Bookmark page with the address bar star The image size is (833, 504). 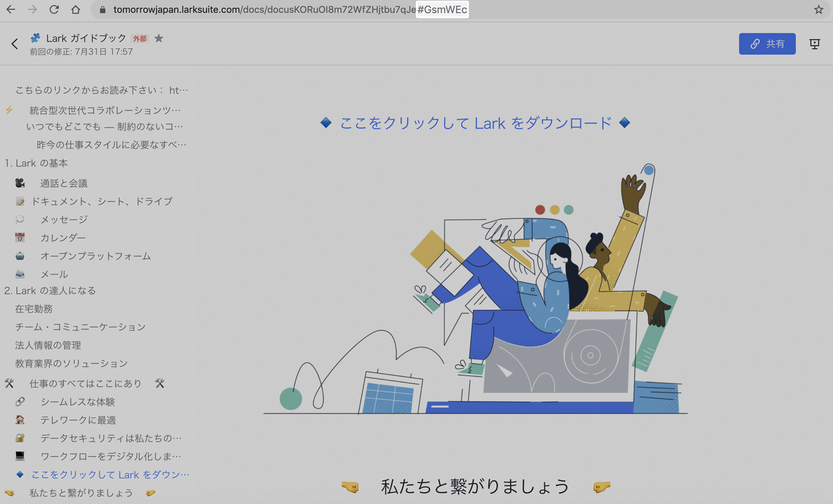click(x=818, y=10)
